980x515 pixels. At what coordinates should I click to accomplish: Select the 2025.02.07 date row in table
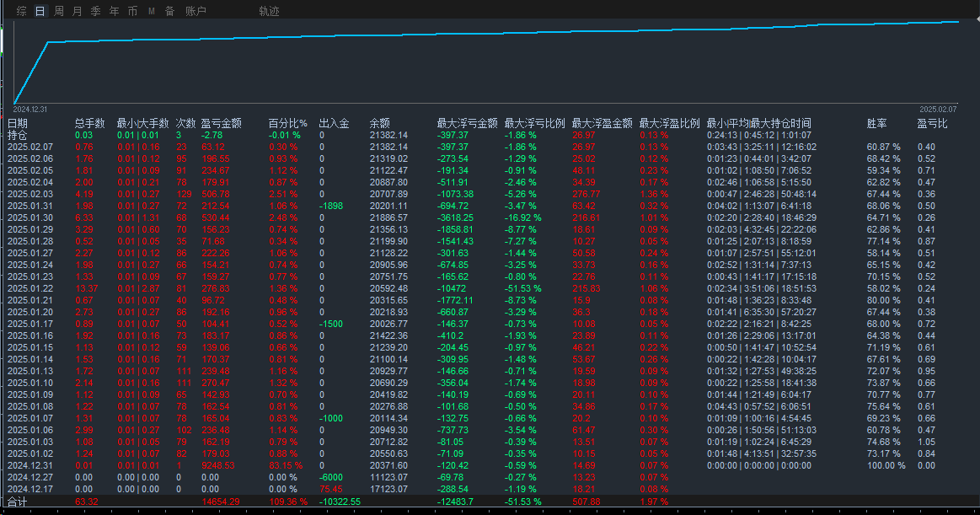click(x=30, y=147)
